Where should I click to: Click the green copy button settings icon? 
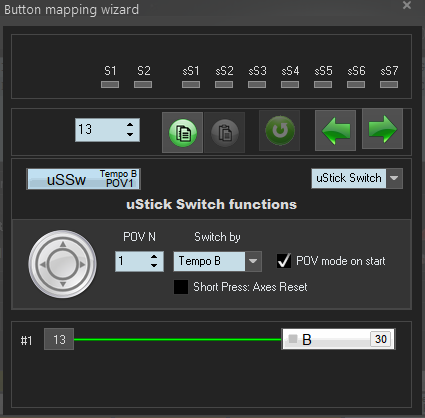tap(183, 132)
